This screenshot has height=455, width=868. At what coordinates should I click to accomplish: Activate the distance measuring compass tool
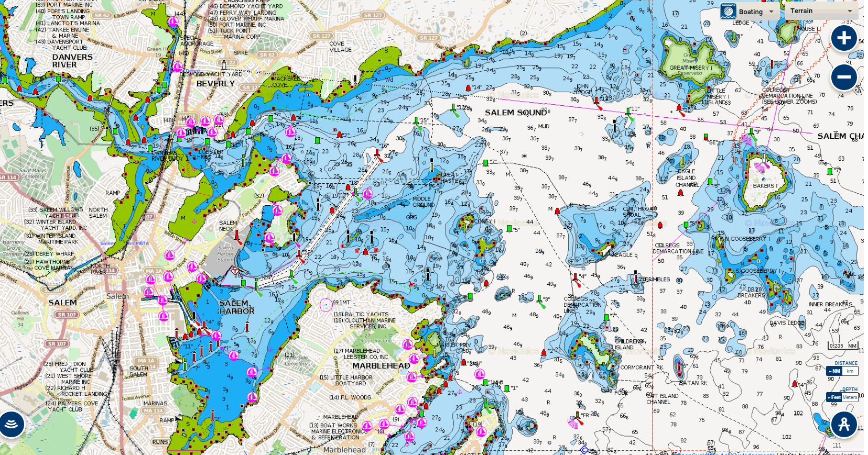pyautogui.click(x=844, y=424)
